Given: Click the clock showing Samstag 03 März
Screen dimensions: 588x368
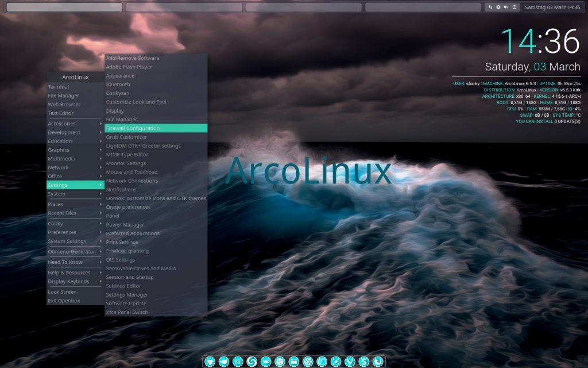Looking at the screenshot, I should pos(553,7).
